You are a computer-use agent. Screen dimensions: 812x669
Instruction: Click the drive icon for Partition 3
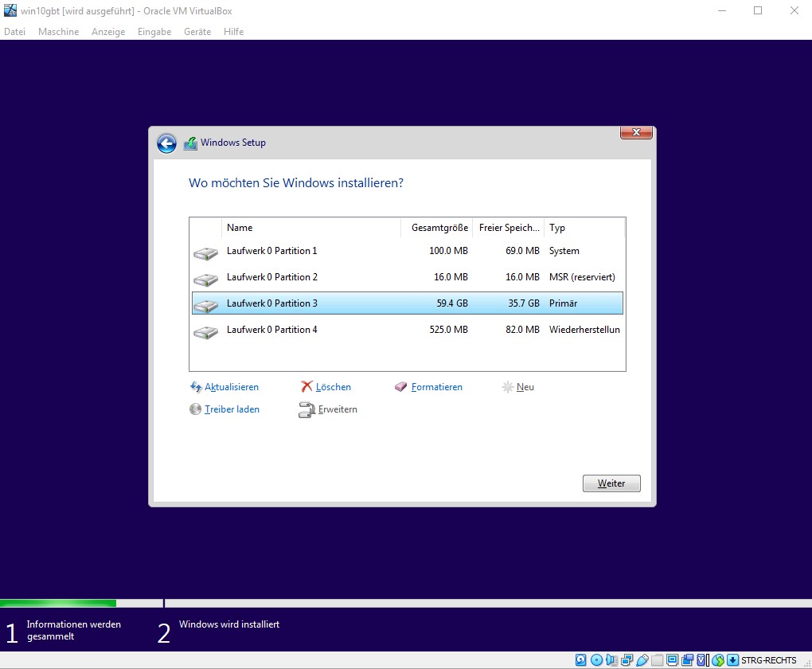click(205, 306)
